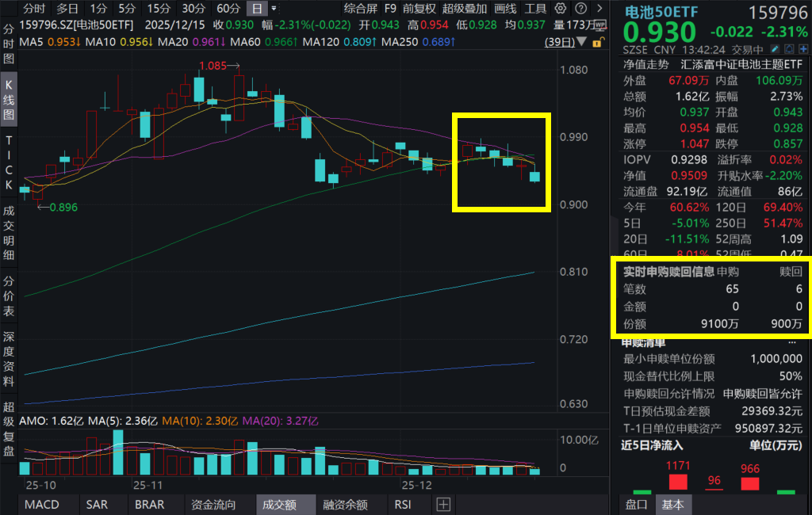Click the right arrow icon in top toolbar
812x515 pixels.
click(x=598, y=9)
